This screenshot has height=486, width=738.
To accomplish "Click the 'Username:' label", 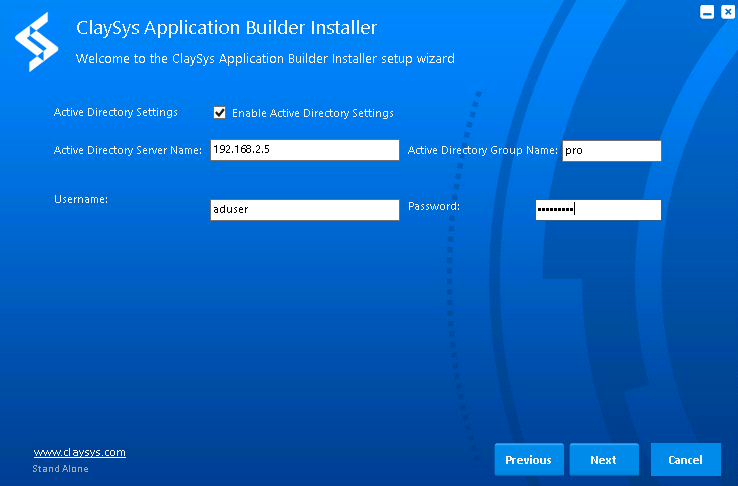I will [81, 199].
